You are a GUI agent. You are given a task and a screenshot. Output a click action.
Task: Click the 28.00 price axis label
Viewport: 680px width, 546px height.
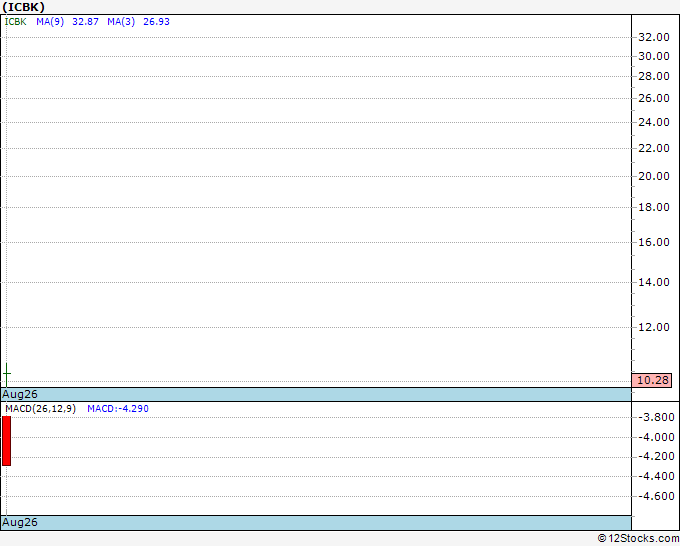point(654,76)
